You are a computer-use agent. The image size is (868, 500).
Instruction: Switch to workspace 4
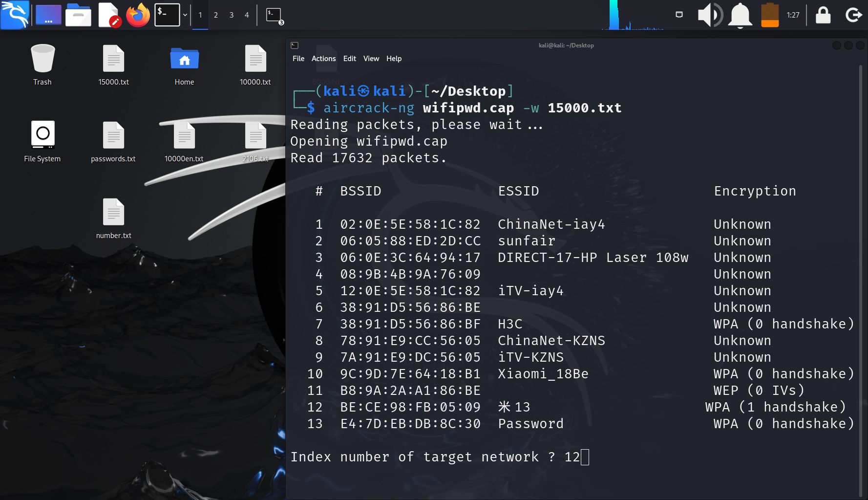(247, 15)
